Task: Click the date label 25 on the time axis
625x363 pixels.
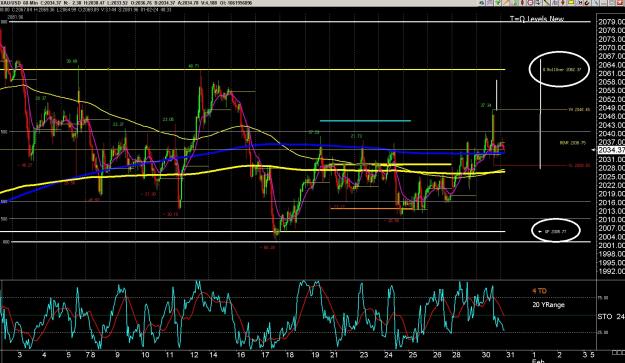Action: point(412,355)
